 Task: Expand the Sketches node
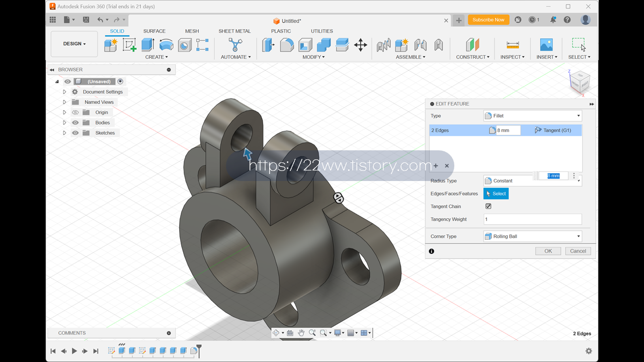tap(64, 133)
